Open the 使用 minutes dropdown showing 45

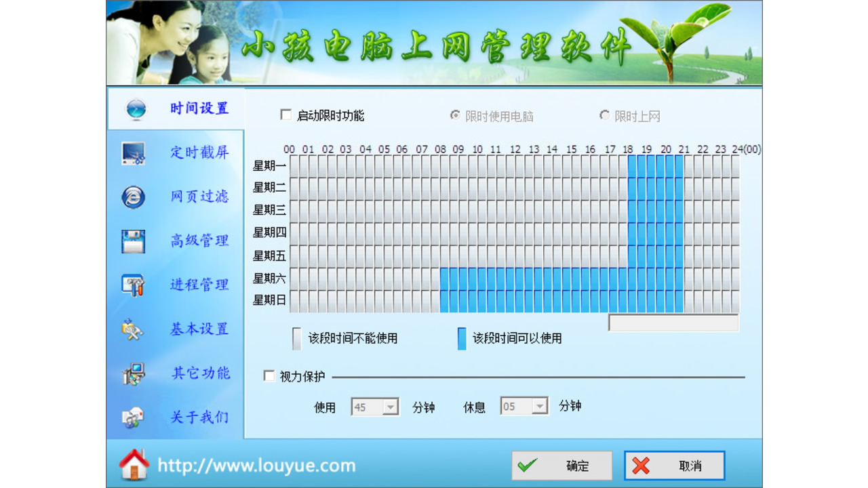click(x=391, y=407)
